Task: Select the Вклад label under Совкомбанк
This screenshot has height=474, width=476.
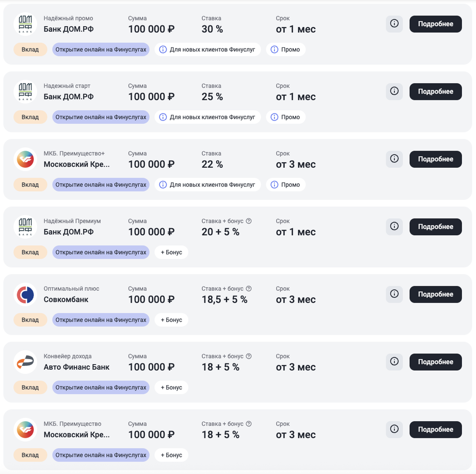Action: point(30,320)
